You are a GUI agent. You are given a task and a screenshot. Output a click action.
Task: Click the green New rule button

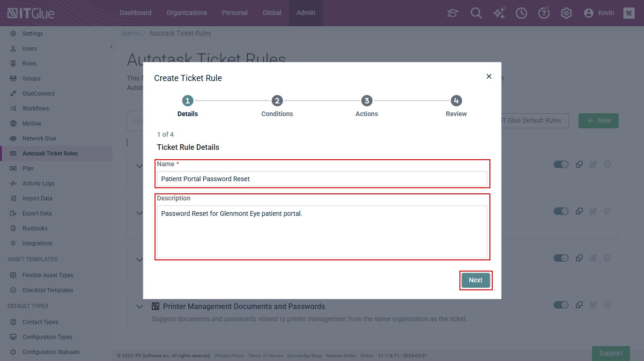tap(598, 120)
